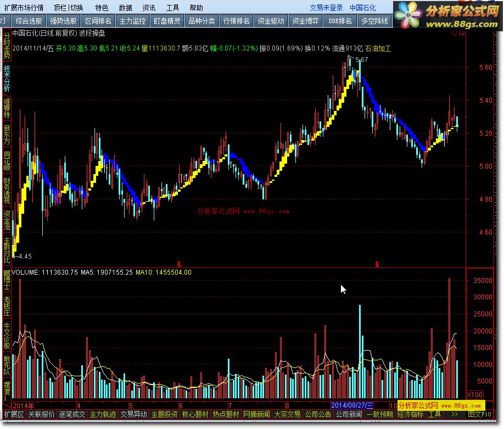Click the 交易未登录 link
The height and width of the screenshot is (429, 504).
click(x=326, y=7)
